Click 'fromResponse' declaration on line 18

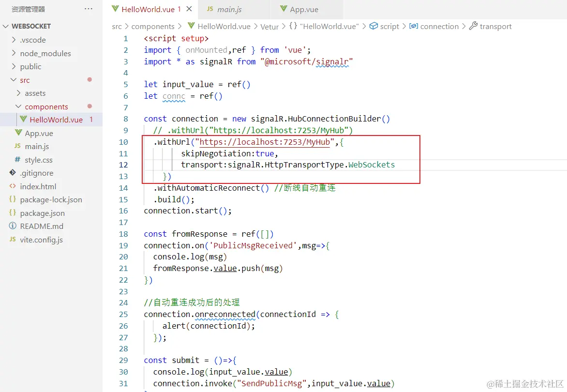click(x=200, y=234)
